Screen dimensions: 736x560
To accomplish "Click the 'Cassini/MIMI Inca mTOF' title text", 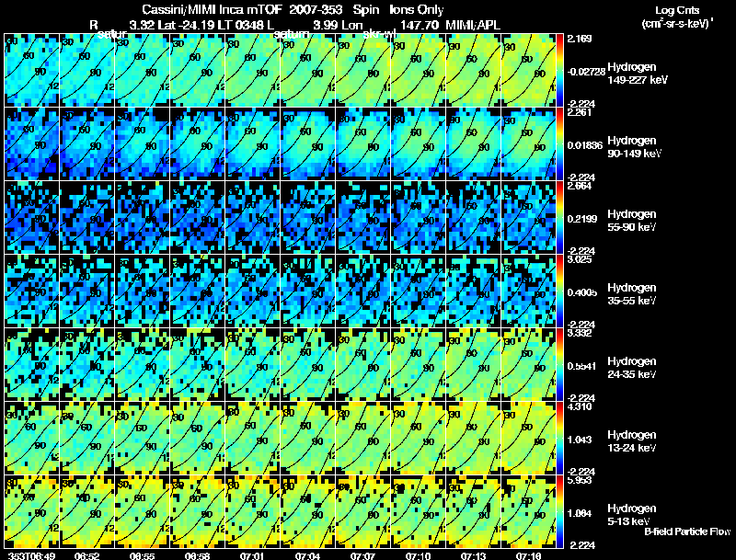I will [212, 10].
